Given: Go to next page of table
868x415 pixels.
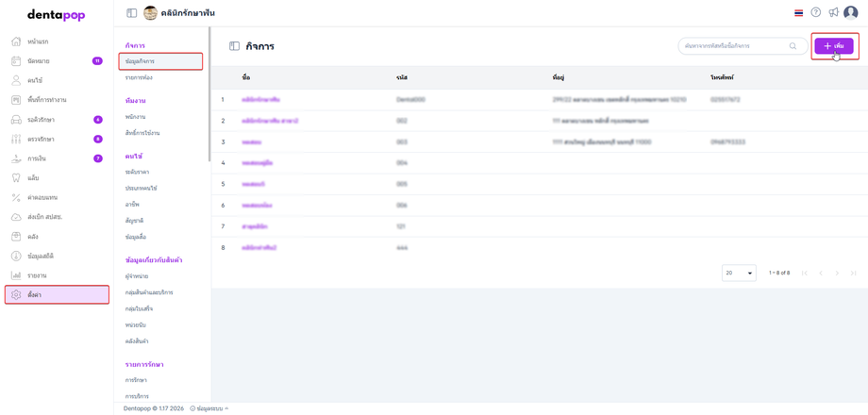Looking at the screenshot, I should [x=837, y=273].
